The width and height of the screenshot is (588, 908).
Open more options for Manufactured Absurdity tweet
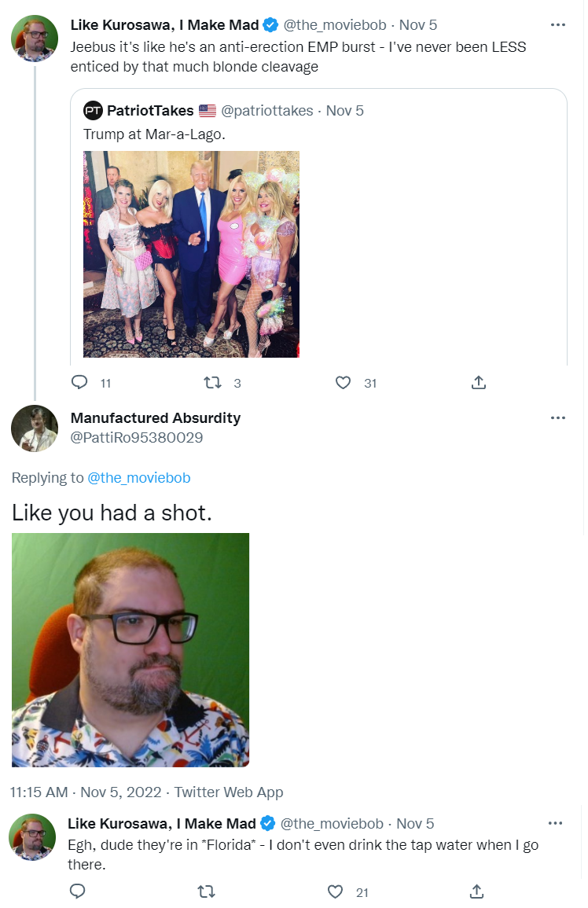click(x=558, y=418)
